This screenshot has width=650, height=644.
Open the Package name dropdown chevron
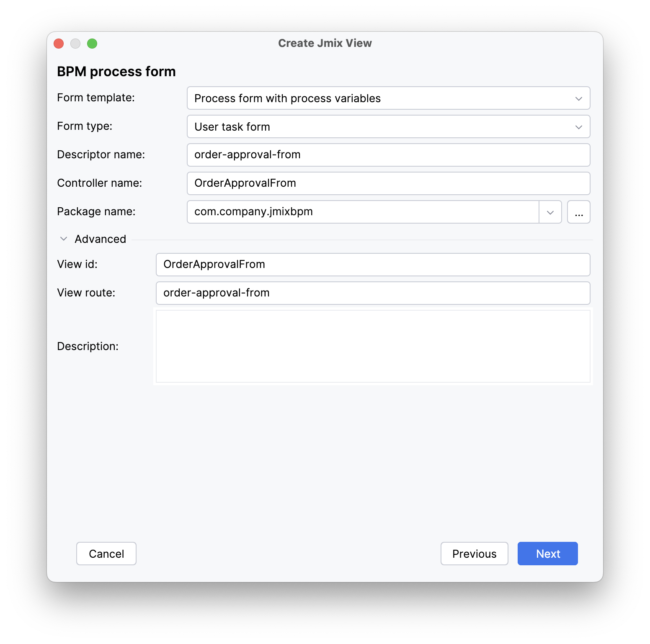550,212
